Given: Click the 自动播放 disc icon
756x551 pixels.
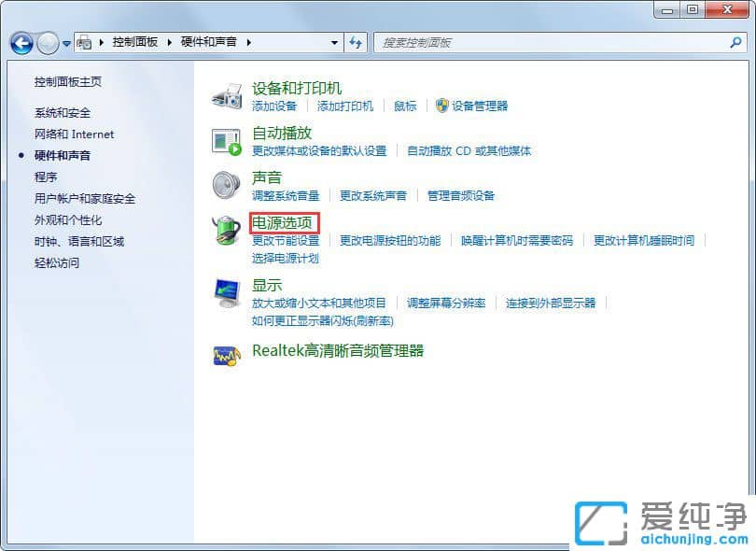Looking at the screenshot, I should pyautogui.click(x=227, y=140).
